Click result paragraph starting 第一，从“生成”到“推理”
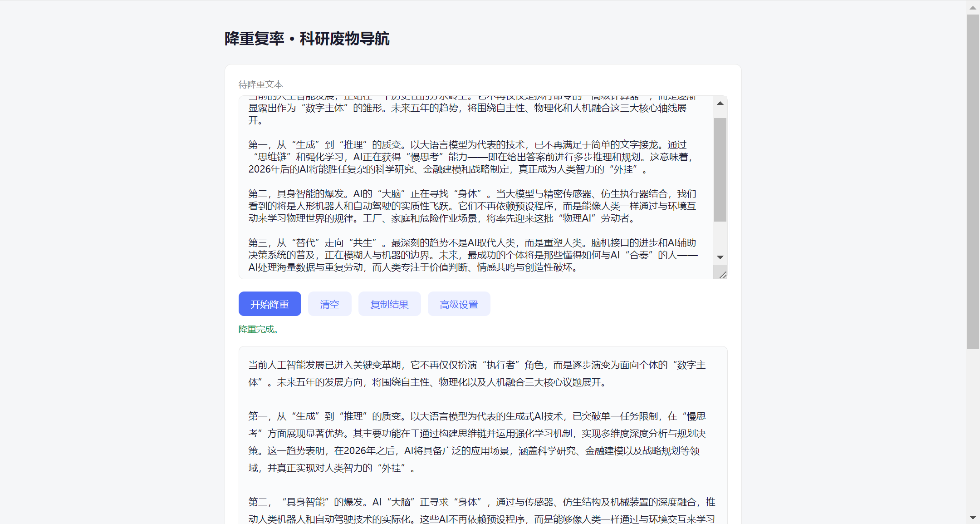Image resolution: width=980 pixels, height=524 pixels. click(x=477, y=442)
